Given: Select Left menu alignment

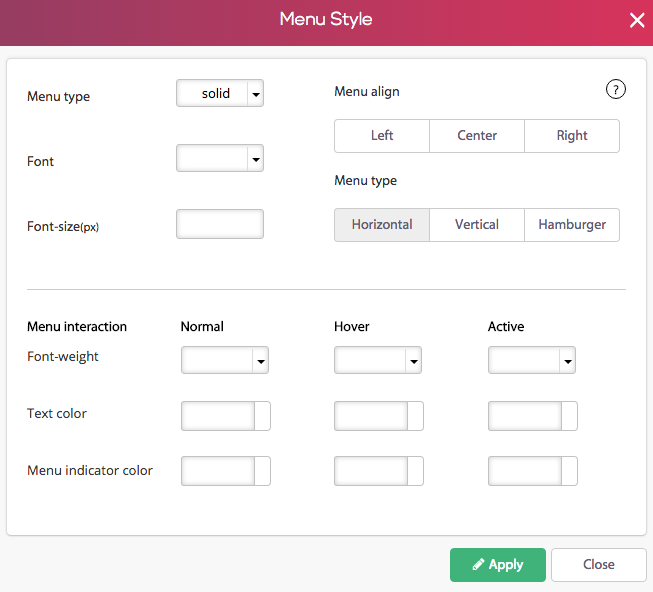Looking at the screenshot, I should pyautogui.click(x=382, y=136).
